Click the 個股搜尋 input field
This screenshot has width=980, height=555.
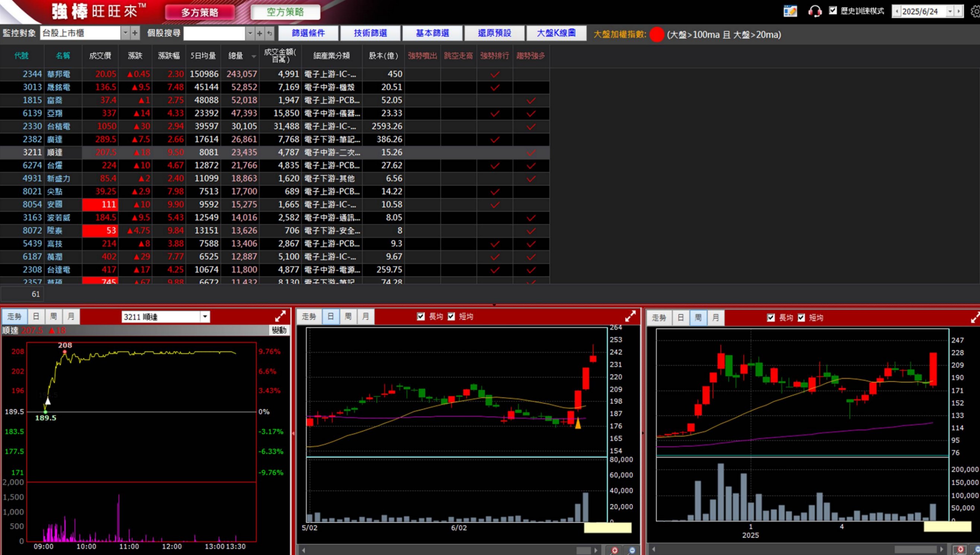point(214,34)
